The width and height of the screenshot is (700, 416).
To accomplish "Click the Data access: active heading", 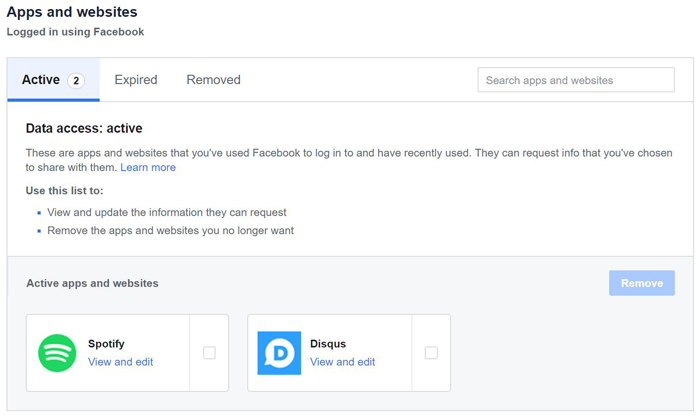I will 84,128.
